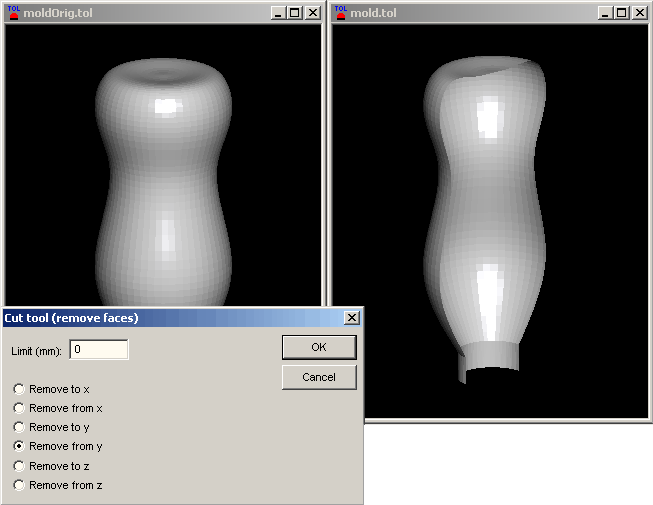Screen dimensions: 653x505
Task: Click the TOL icon of mold.tol window
Action: [341, 12]
